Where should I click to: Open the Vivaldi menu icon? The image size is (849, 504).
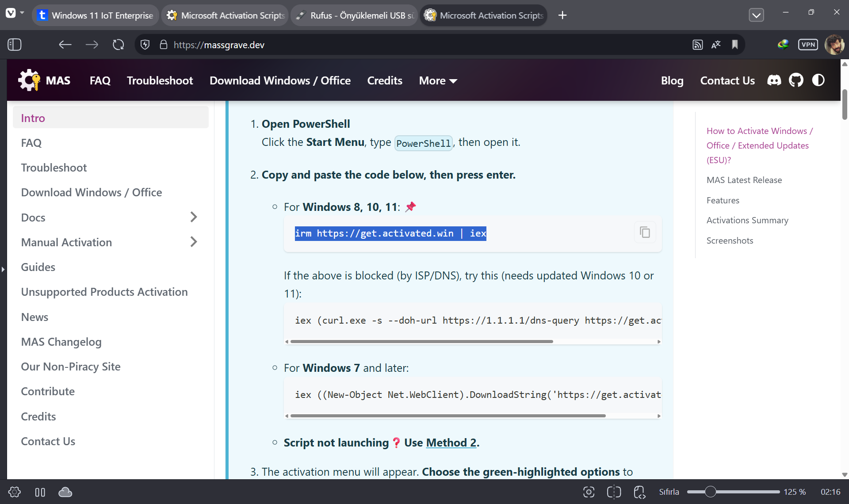click(11, 13)
